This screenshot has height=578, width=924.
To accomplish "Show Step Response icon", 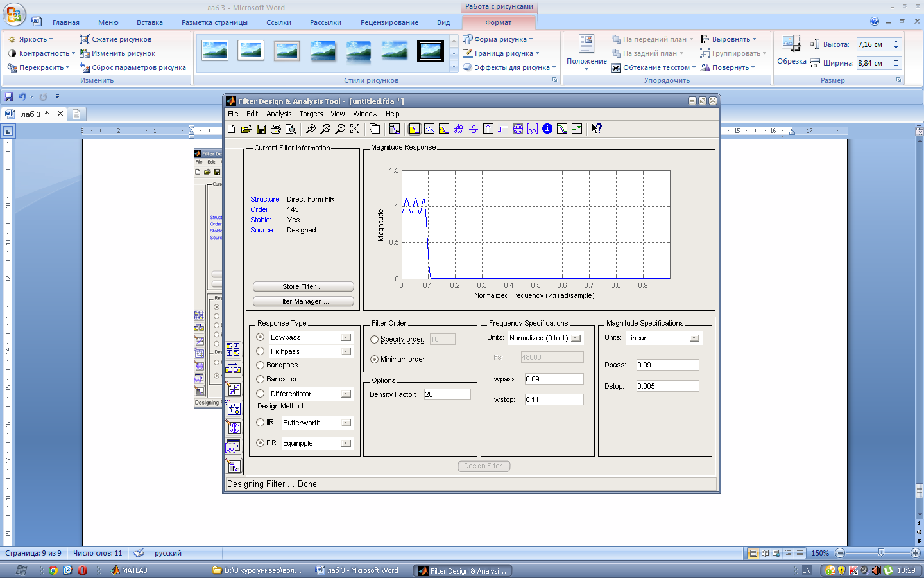I will pyautogui.click(x=503, y=128).
